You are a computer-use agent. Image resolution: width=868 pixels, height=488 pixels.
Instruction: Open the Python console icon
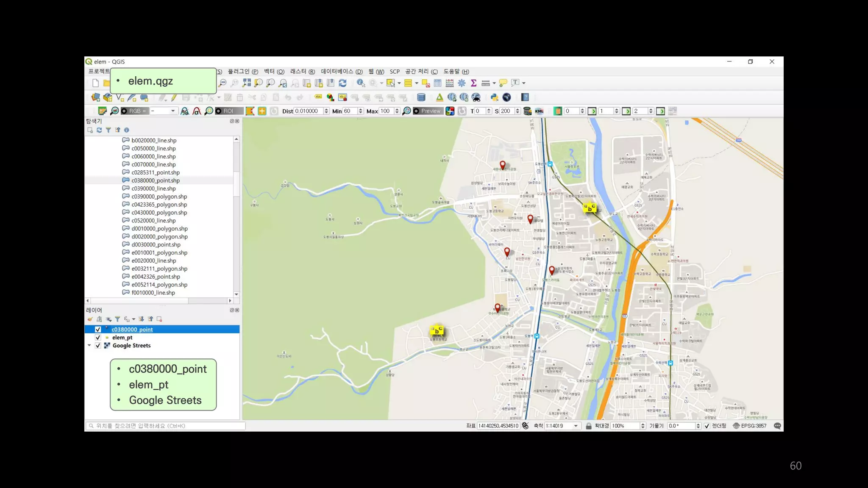coord(494,97)
